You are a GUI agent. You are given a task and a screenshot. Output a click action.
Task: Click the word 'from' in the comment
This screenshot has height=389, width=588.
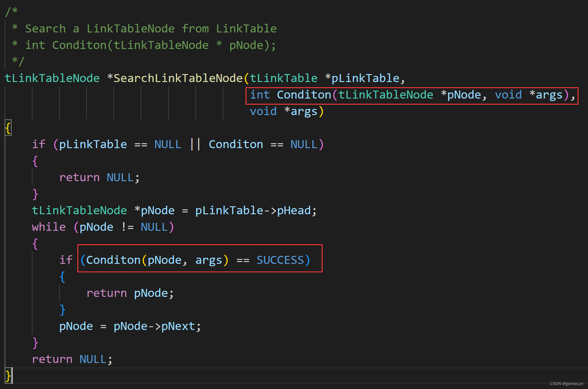(x=195, y=29)
